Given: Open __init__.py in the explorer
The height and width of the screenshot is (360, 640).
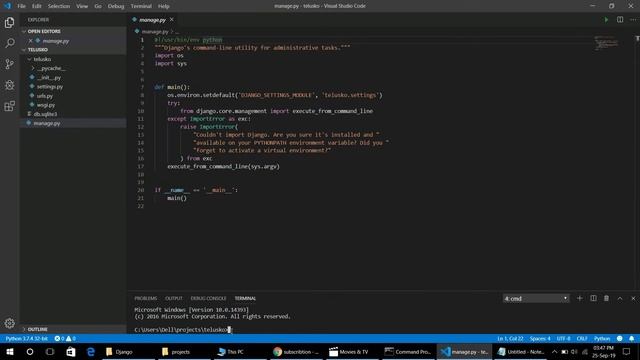Looking at the screenshot, I should pyautogui.click(x=73, y=78).
